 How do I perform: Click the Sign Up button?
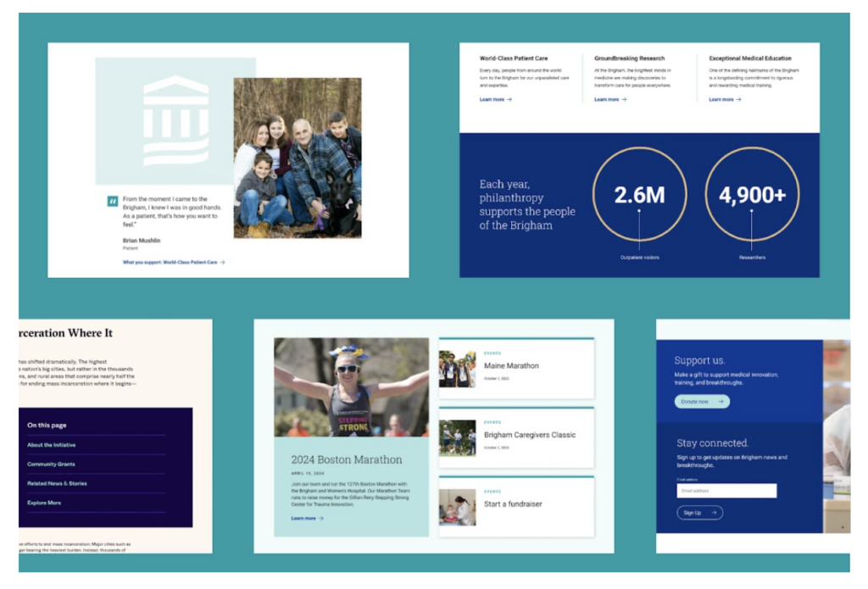(699, 513)
